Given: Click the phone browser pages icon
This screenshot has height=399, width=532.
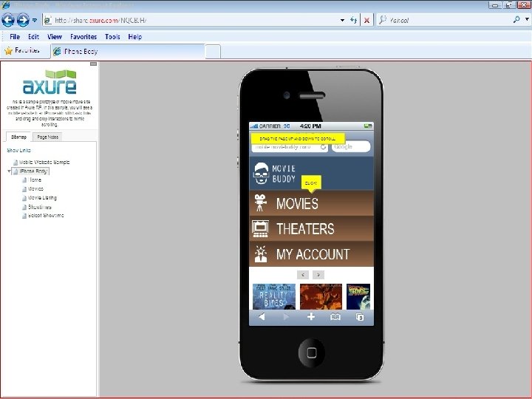Looking at the screenshot, I should click(x=360, y=317).
